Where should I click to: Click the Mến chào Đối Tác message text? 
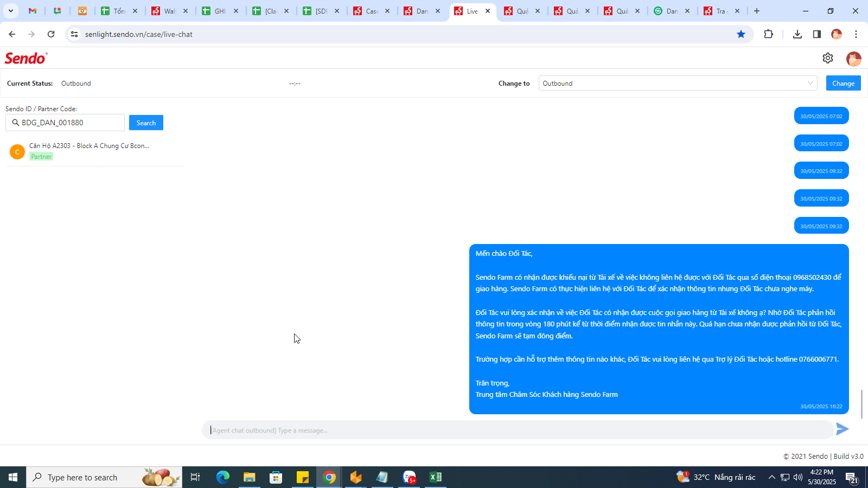pyautogui.click(x=504, y=253)
